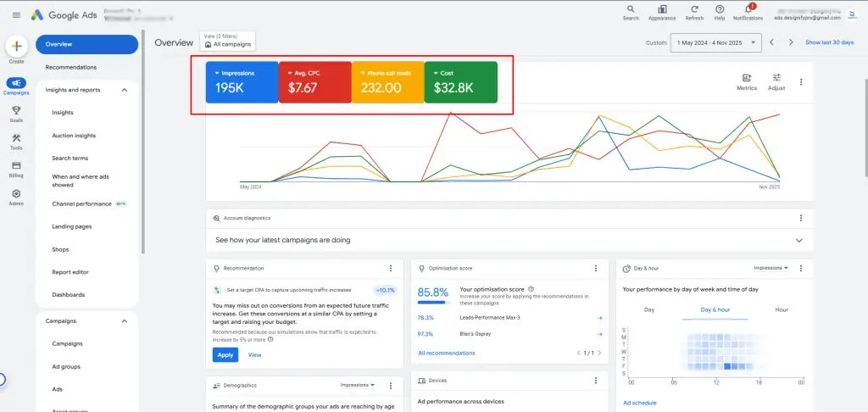Switch to the Day tab
Image resolution: width=868 pixels, height=412 pixels.
649,309
